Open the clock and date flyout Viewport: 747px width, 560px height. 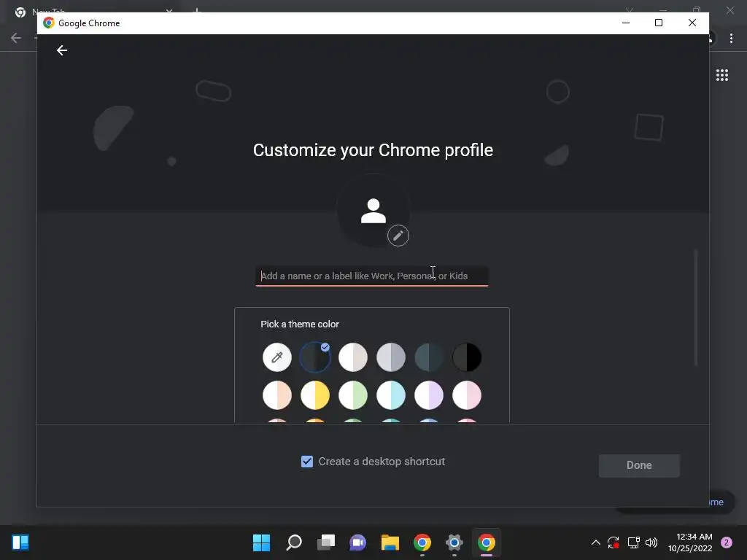click(690, 542)
